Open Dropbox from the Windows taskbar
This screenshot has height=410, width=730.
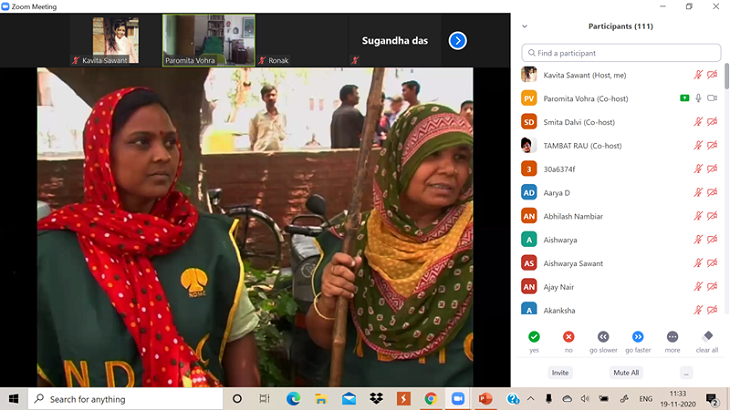tap(376, 399)
